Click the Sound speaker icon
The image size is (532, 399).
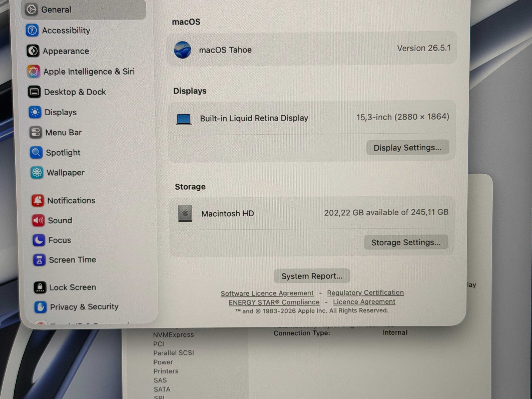pyautogui.click(x=39, y=220)
